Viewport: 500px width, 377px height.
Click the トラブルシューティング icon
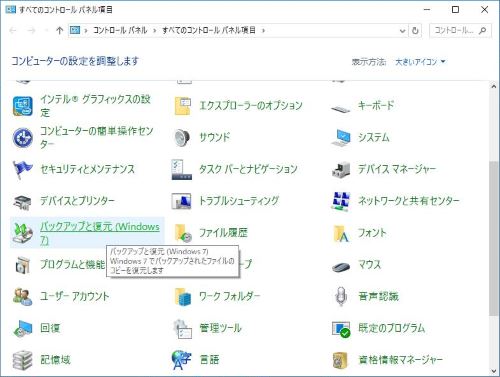181,201
